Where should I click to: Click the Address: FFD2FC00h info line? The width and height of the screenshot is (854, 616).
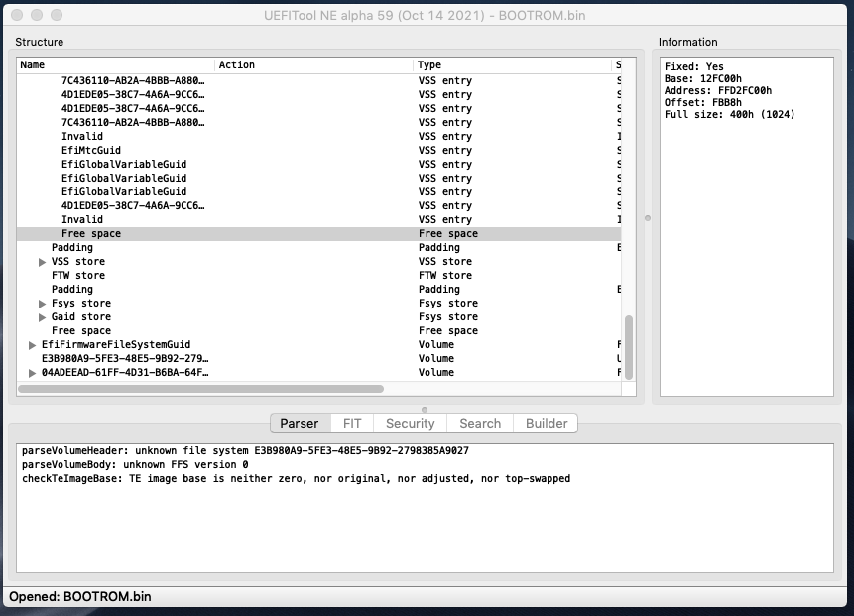(718, 91)
